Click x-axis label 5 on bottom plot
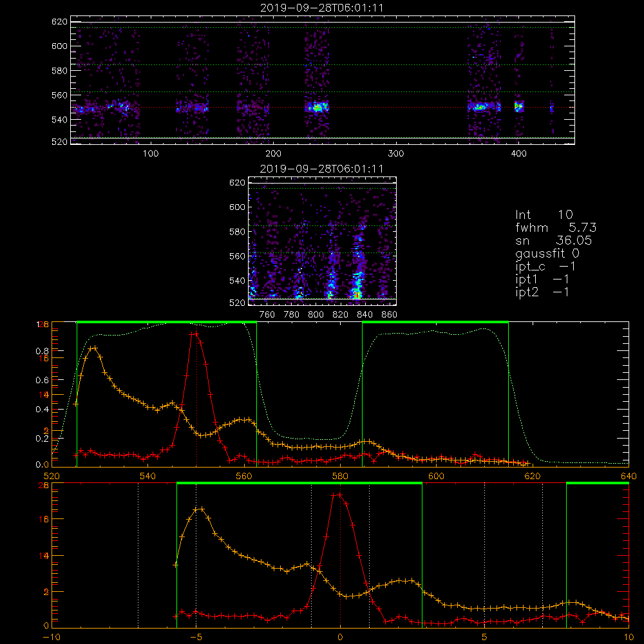This screenshot has height=644, width=644. pyautogui.click(x=485, y=638)
